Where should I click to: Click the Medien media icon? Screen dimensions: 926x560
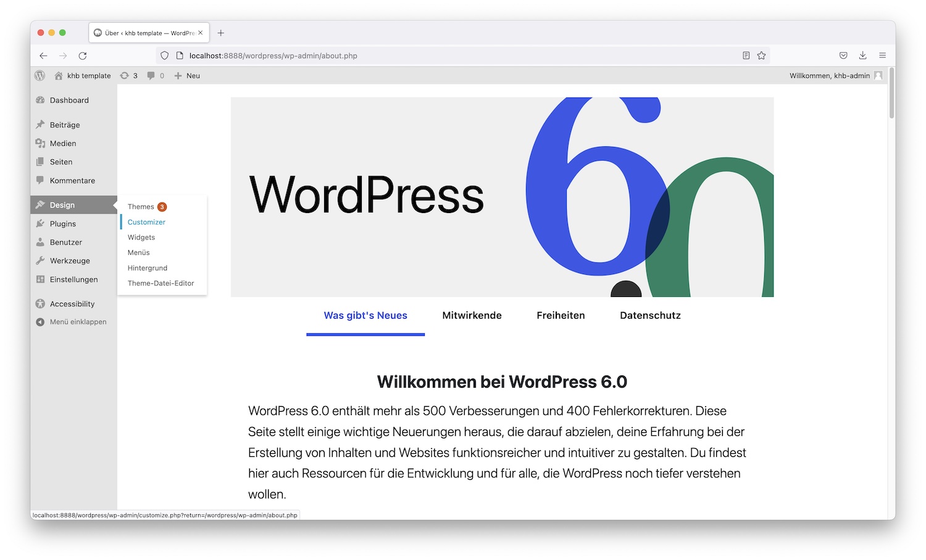40,143
